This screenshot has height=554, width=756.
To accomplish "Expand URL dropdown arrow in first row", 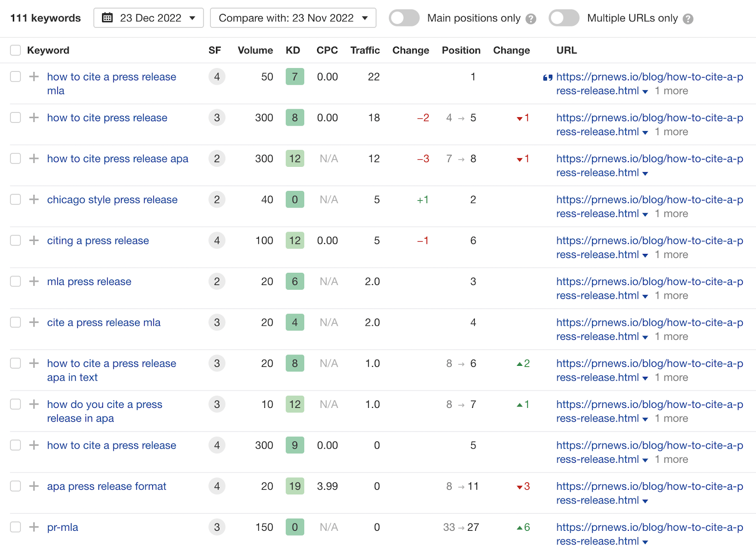I will 645,92.
